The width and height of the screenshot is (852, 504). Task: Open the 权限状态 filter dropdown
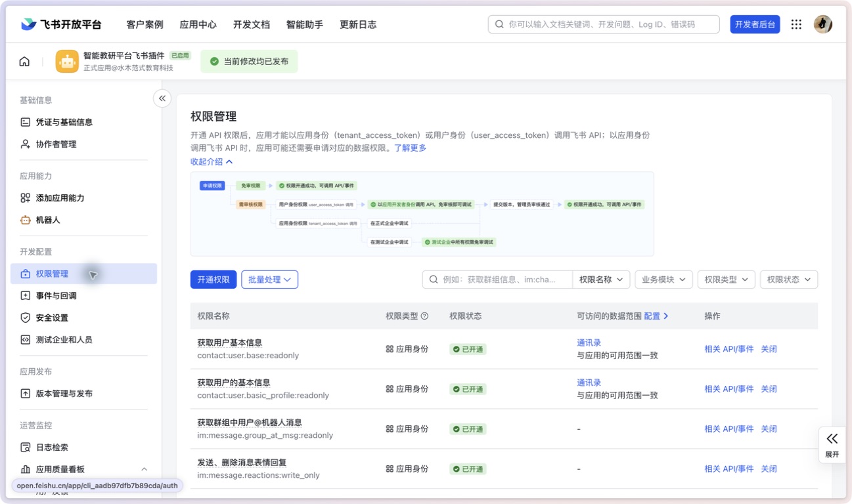pos(789,280)
